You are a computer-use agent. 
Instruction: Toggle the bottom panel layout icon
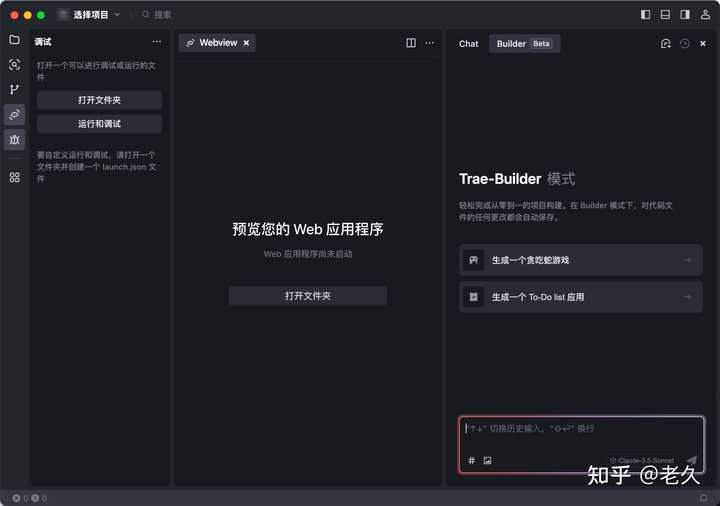click(x=665, y=15)
